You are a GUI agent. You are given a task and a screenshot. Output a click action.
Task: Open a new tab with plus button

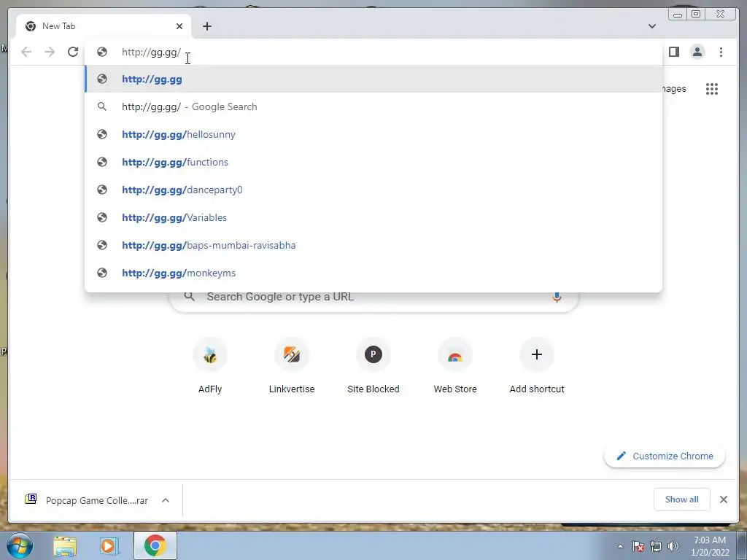point(206,26)
